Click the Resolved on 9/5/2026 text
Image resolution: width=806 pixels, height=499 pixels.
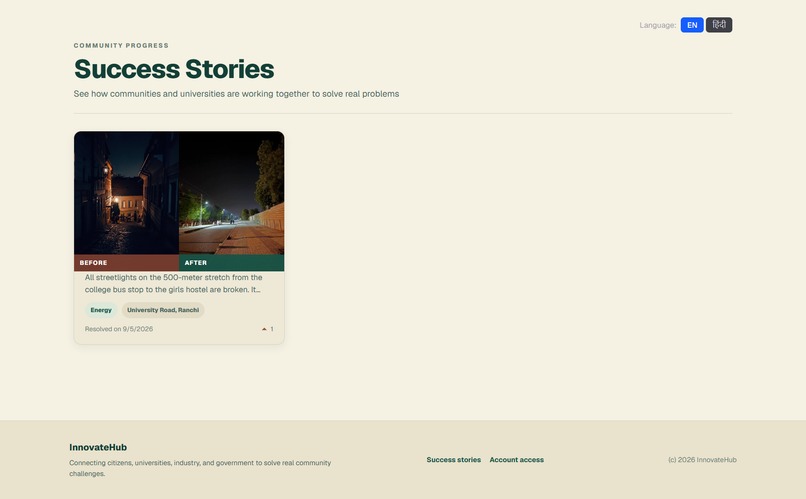pos(119,329)
